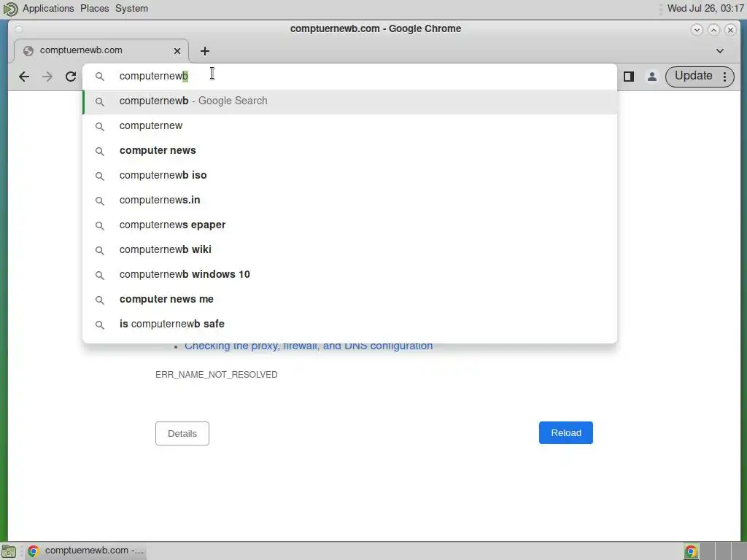The height and width of the screenshot is (560, 747).
Task: Minimize the Chrome window
Action: pyautogui.click(x=697, y=30)
